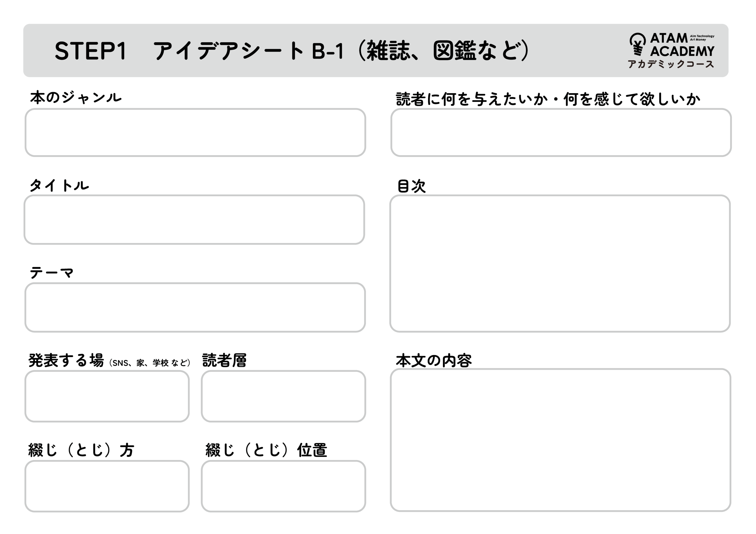Click the 本のジャンル label
Image resolution: width=756 pixels, height=534 pixels.
point(76,98)
